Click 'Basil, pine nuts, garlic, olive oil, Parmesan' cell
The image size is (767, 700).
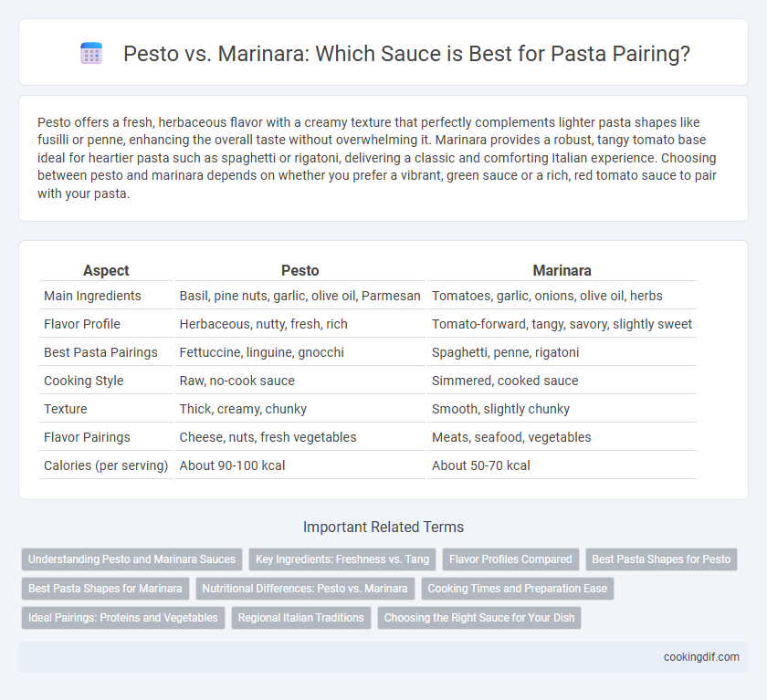pyautogui.click(x=299, y=296)
